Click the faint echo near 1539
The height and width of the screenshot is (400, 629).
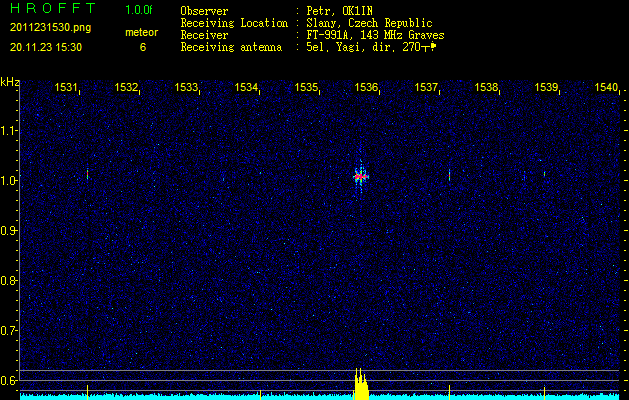coord(544,174)
